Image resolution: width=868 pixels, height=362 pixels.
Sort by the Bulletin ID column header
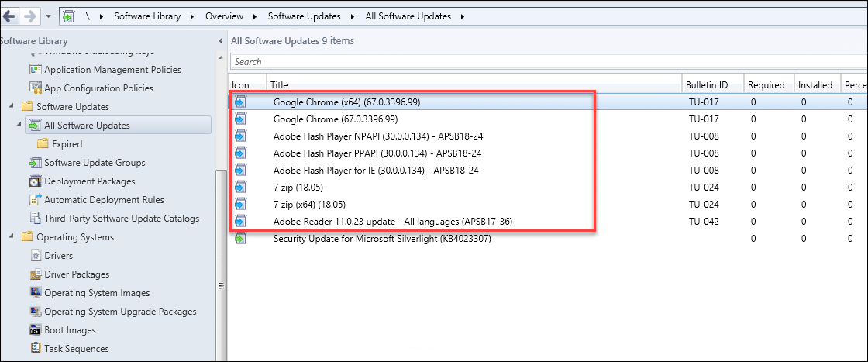click(x=712, y=84)
